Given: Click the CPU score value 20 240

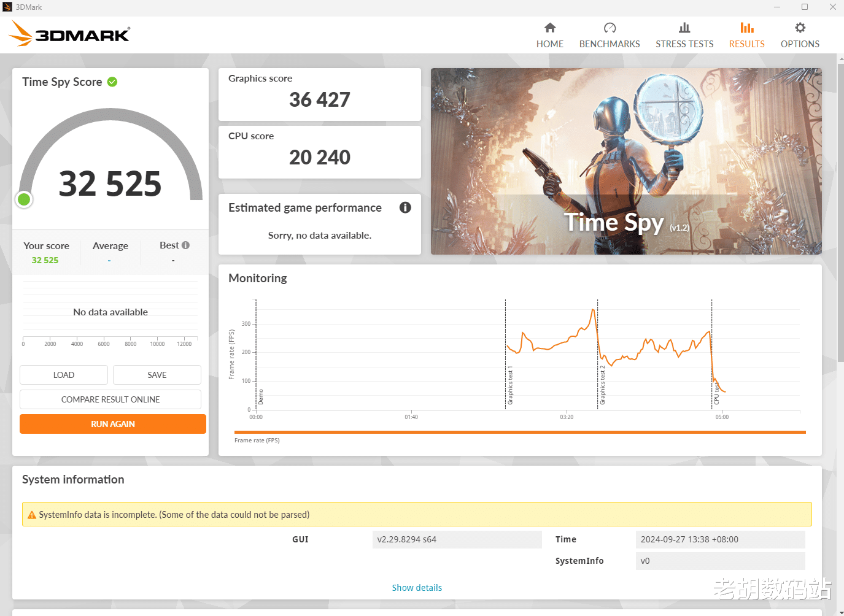Looking at the screenshot, I should coord(320,157).
